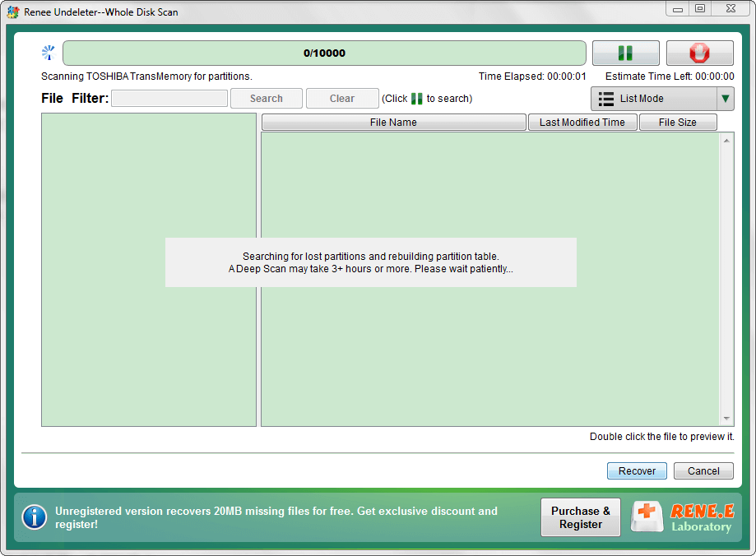Click the 0/10000 scan progress bar
756x556 pixels.
(324, 53)
